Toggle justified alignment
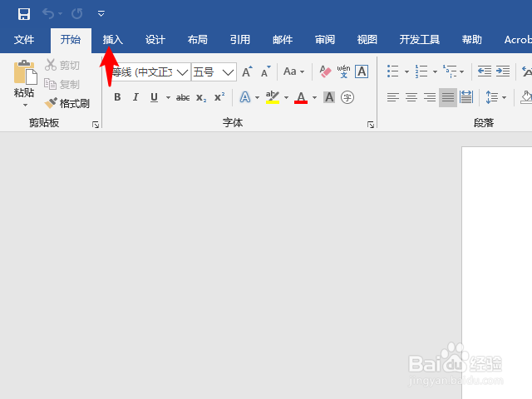This screenshot has height=399, width=532. pos(448,97)
